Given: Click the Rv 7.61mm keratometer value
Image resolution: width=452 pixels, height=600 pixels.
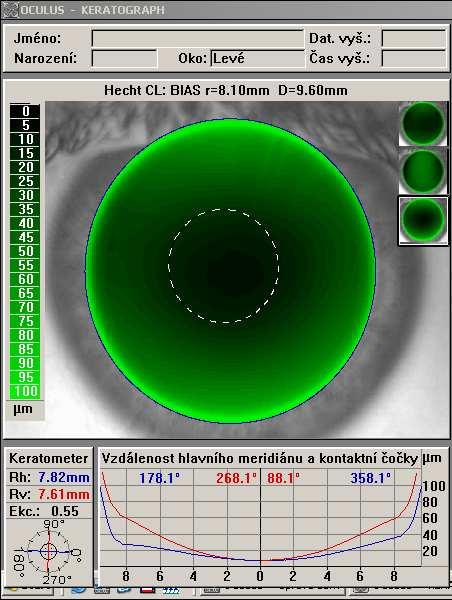Looking at the screenshot, I should (x=64, y=494).
